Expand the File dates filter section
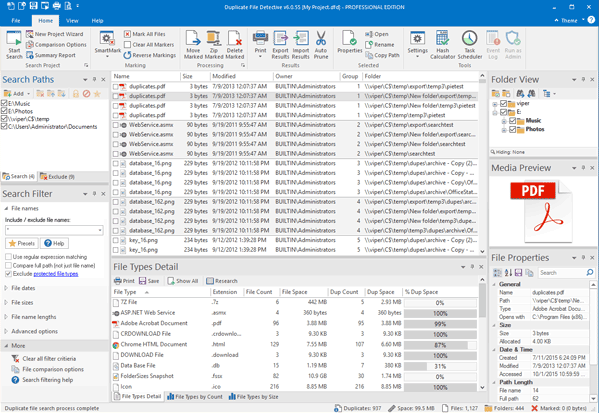 (6, 288)
